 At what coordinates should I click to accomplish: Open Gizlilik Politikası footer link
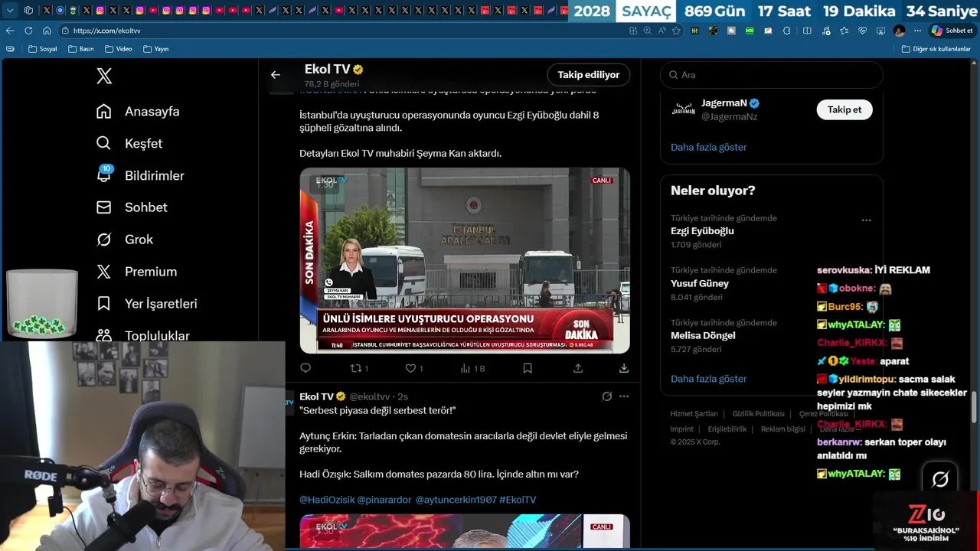758,414
